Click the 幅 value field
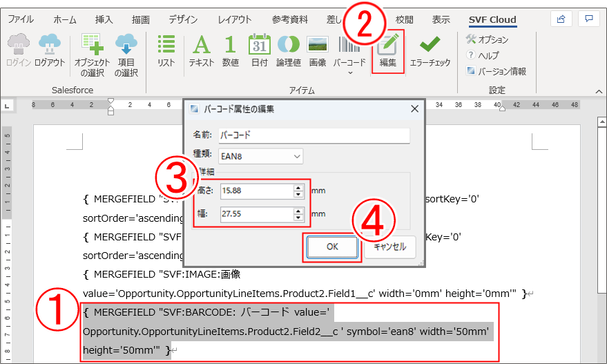 click(x=257, y=214)
